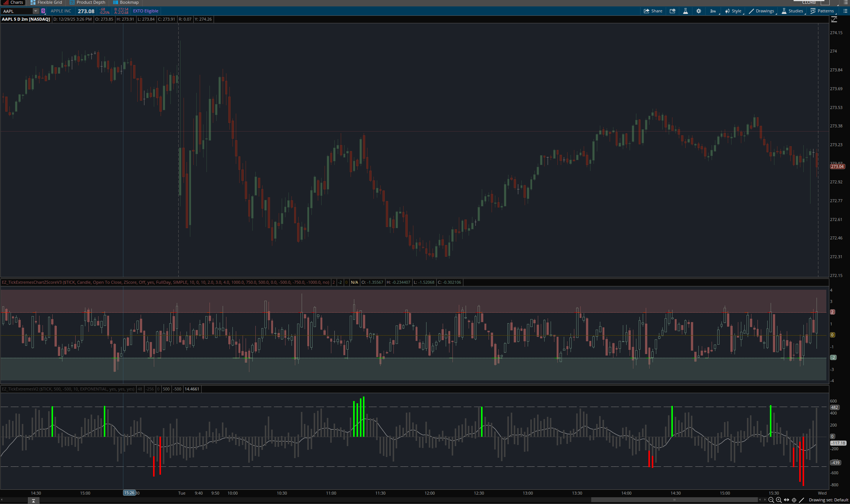Open the corporate actions calendar icon
The image size is (850, 504).
(672, 11)
